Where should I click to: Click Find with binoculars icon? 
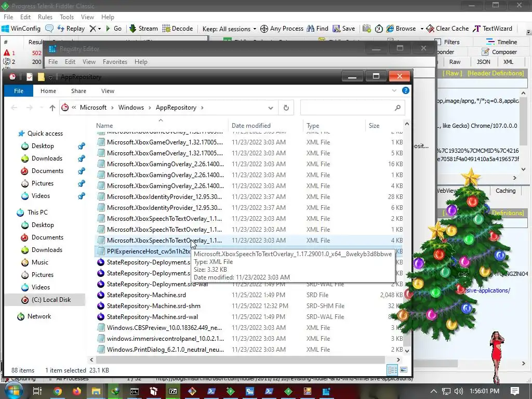(317, 29)
